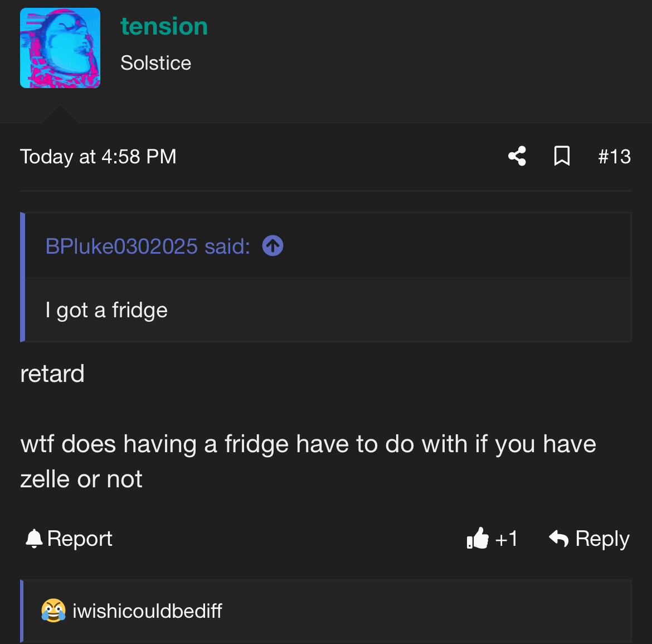Click the curved reply arrow icon
Screen dimensions: 652x644
[558, 539]
